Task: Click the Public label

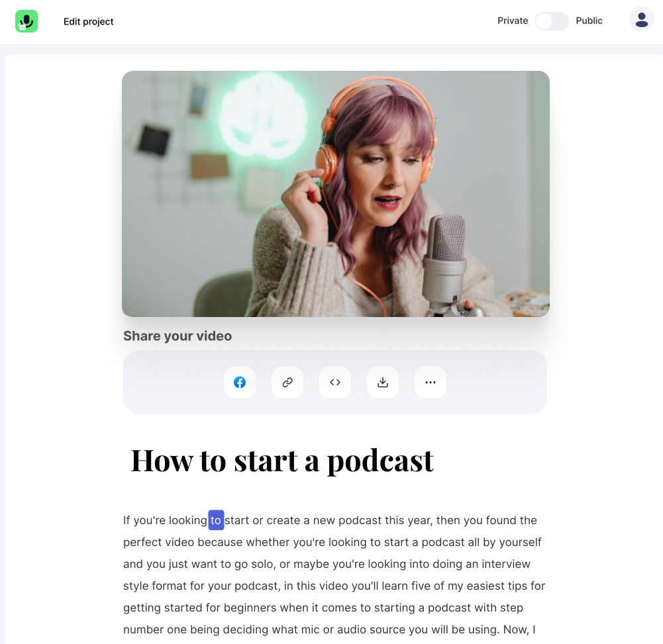Action: (x=589, y=21)
